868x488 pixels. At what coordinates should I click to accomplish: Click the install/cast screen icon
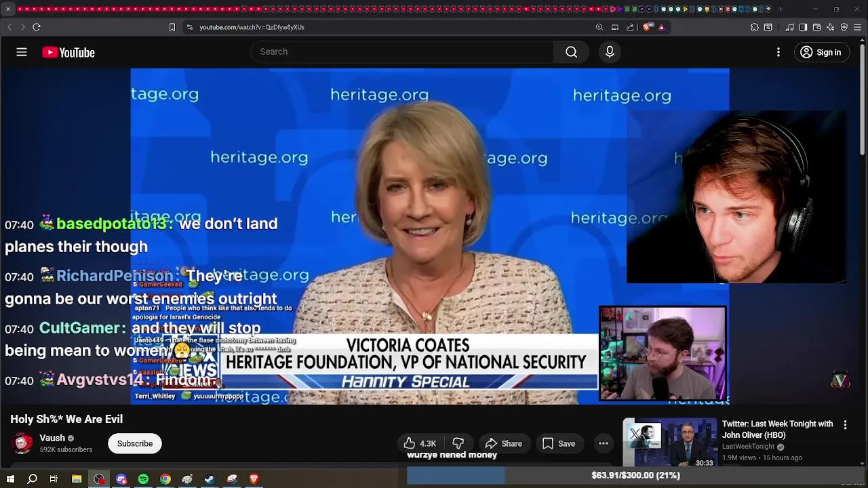pos(615,27)
